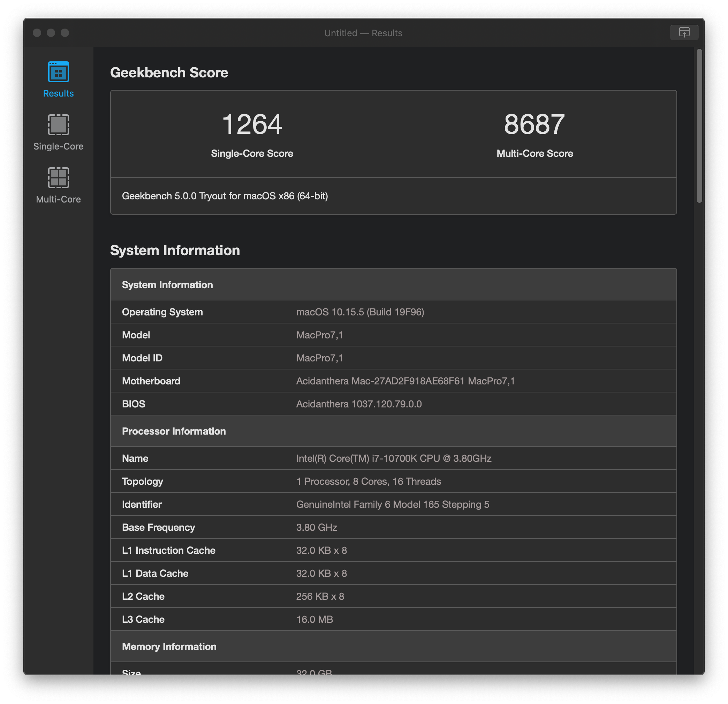Click the zoom window button
This screenshot has width=728, height=704.
click(x=65, y=33)
